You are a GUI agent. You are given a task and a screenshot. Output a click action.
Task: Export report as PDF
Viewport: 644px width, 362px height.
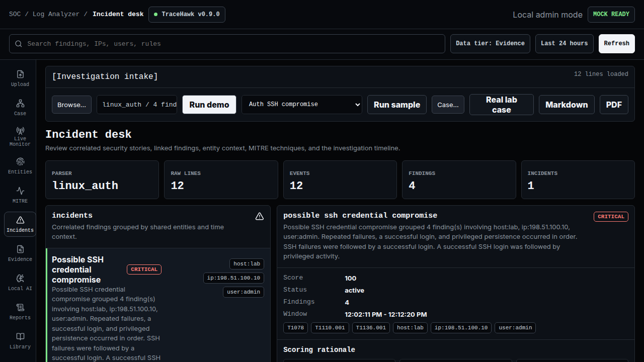pyautogui.click(x=614, y=105)
